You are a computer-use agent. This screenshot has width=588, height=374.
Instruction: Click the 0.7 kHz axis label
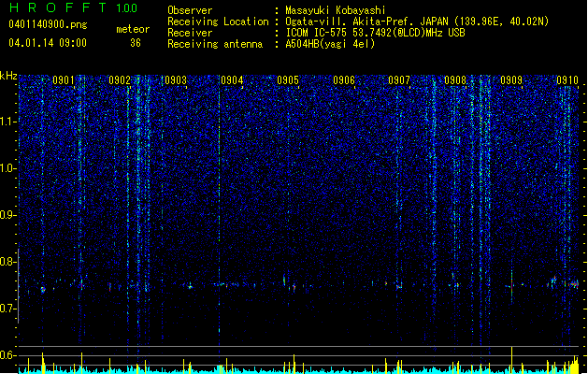[8, 309]
